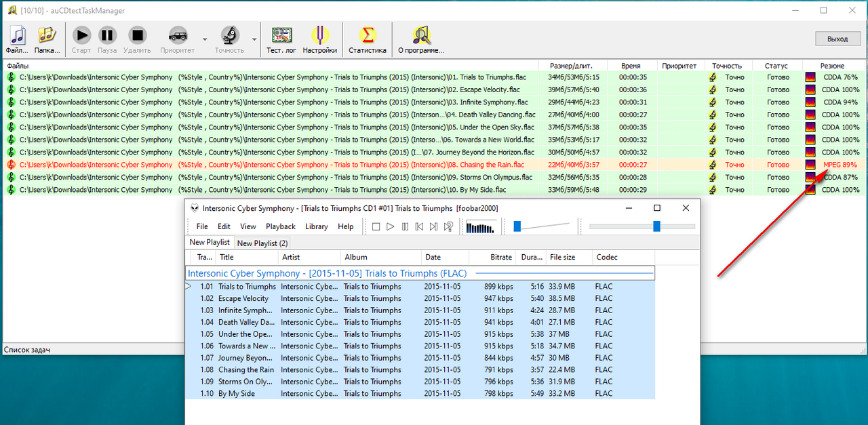Open the foobar2000 View menu
This screenshot has height=425, width=868.
click(248, 226)
